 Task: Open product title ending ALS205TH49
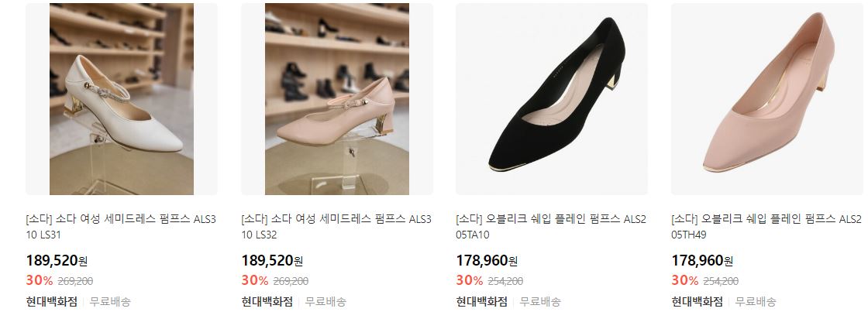point(766,227)
